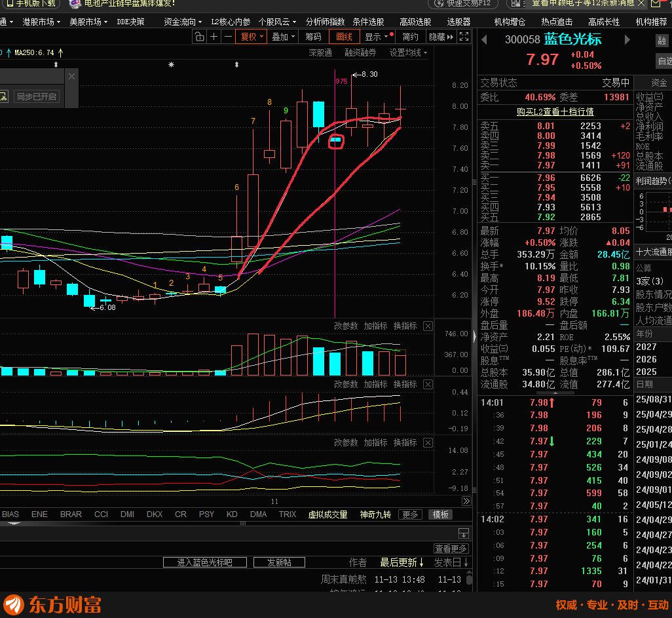Toggle the 画线 drawing mode button
The height and width of the screenshot is (618, 672).
point(344,37)
